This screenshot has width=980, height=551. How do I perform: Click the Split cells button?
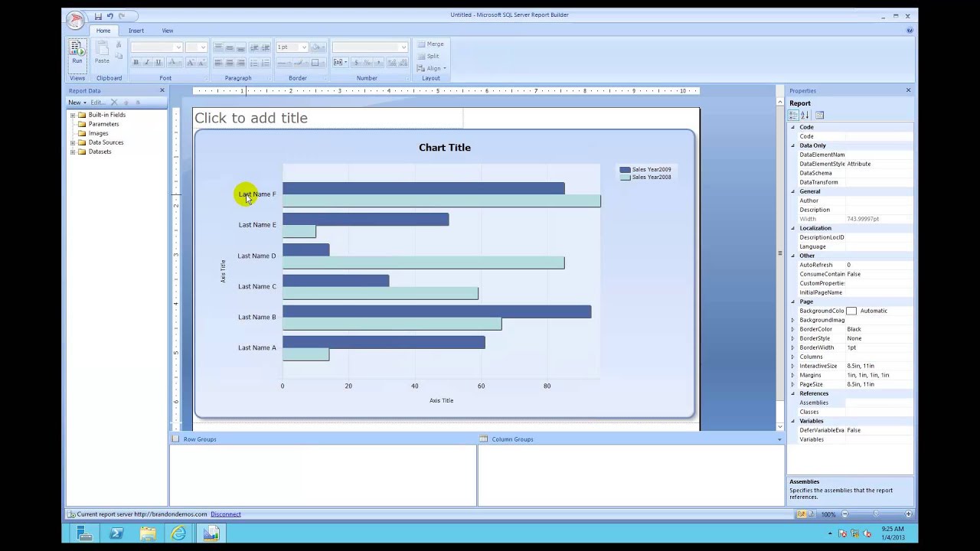pyautogui.click(x=429, y=56)
